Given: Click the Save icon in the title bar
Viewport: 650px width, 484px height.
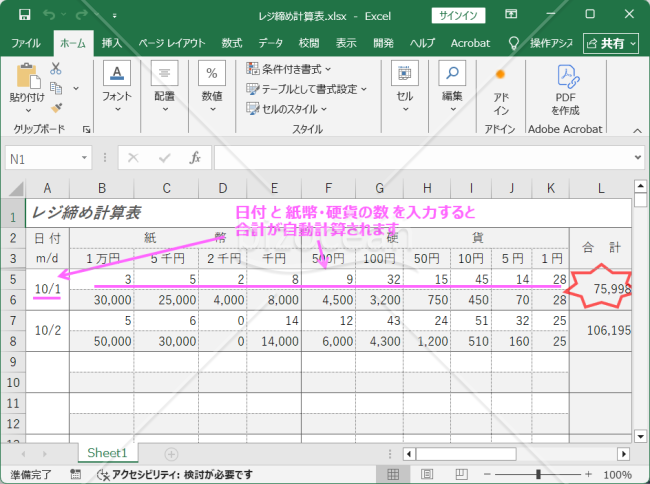Looking at the screenshot, I should click(24, 15).
